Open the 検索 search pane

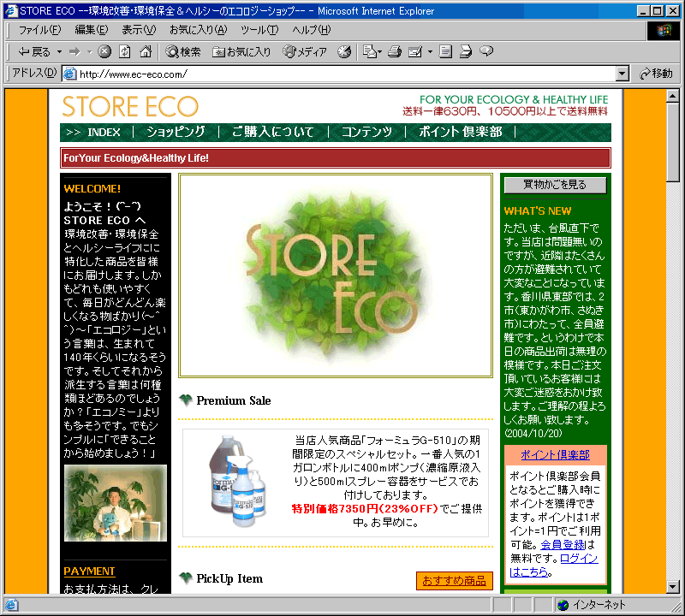point(183,52)
